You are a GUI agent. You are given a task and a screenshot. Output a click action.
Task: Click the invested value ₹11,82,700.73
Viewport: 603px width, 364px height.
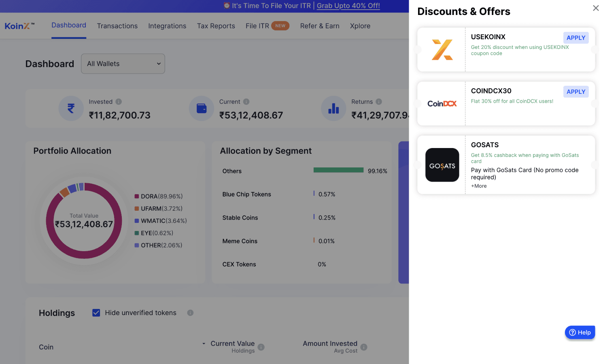pyautogui.click(x=120, y=115)
